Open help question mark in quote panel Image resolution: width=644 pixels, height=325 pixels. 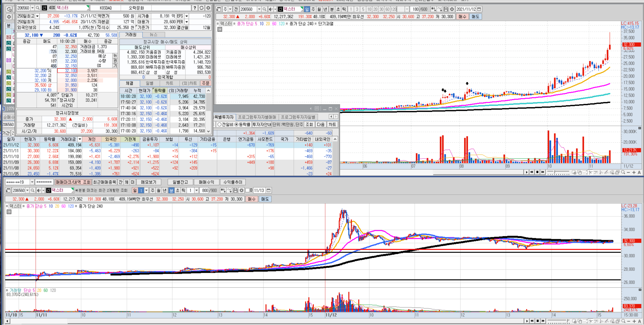coord(195,8)
